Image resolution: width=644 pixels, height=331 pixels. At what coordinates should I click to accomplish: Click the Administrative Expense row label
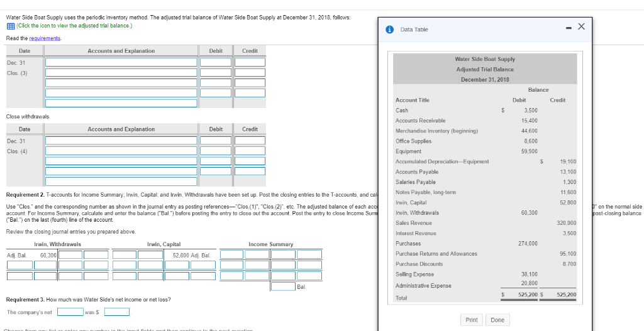[423, 286]
